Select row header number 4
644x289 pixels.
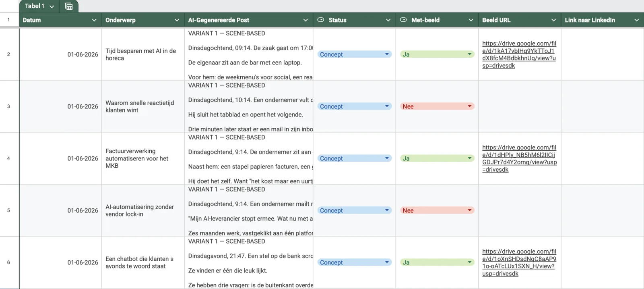[8, 158]
